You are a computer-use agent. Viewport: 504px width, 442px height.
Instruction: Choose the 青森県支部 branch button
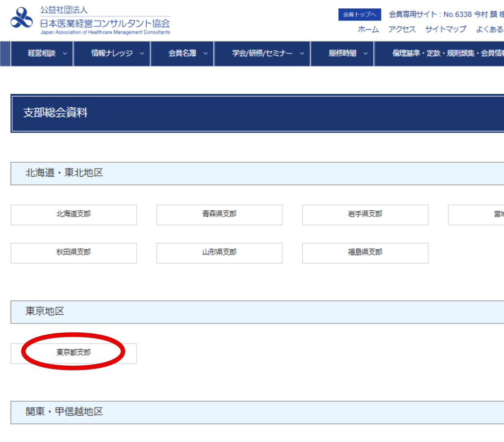click(x=219, y=215)
